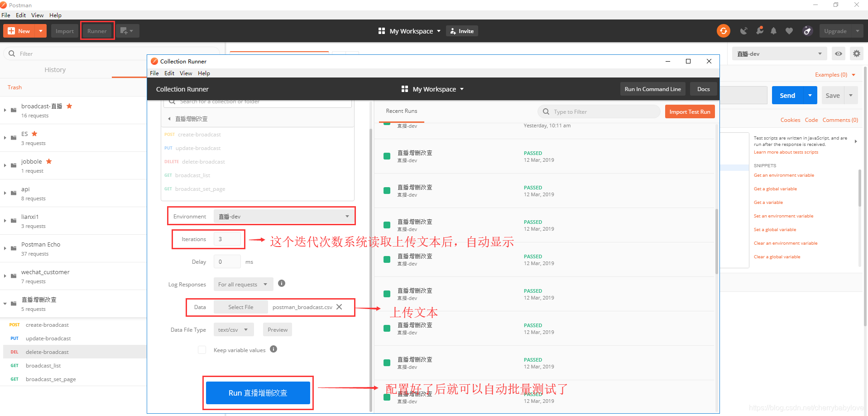This screenshot has height=416, width=868.
Task: Open the satellite capture requests icon
Action: click(x=743, y=31)
